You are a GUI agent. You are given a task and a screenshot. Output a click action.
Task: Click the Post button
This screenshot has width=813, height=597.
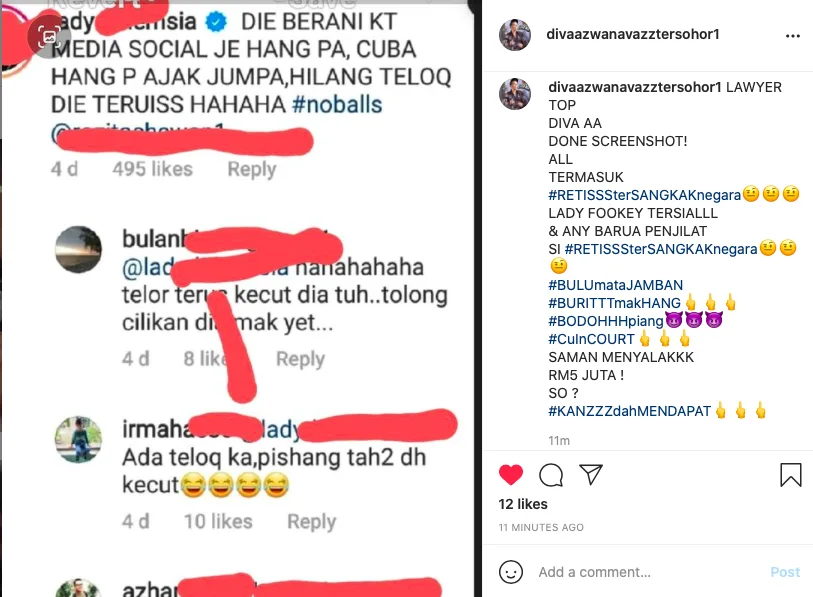point(785,572)
